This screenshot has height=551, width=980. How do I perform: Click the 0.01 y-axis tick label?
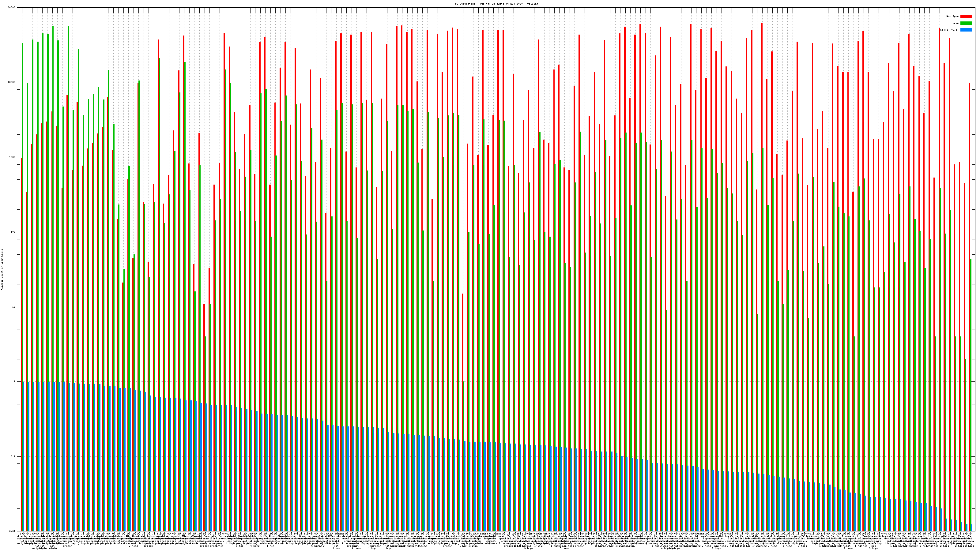tap(13, 531)
